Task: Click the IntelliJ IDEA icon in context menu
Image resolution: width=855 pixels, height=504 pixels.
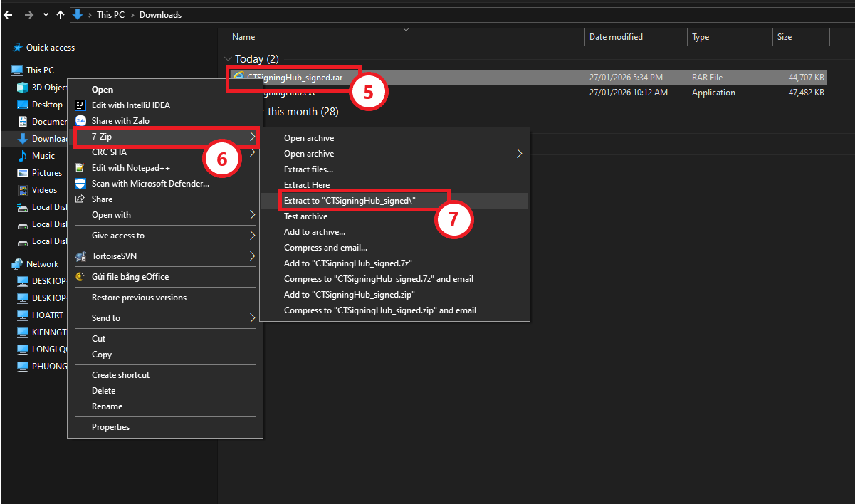Action: [80, 105]
